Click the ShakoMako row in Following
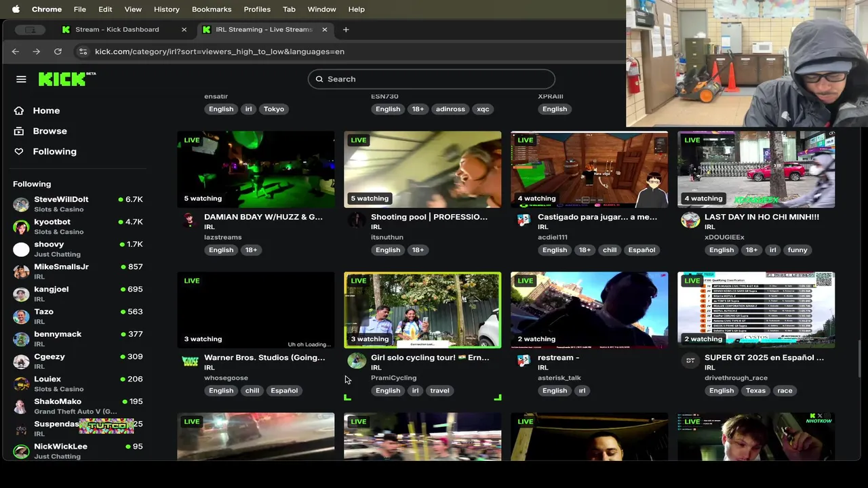868x488 pixels. 78,406
